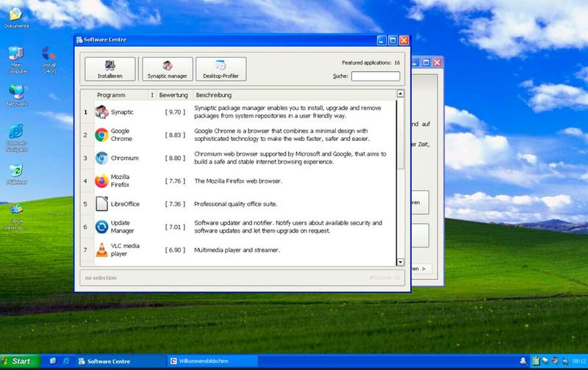Open the Mein Computer desktop icon
This screenshot has height=370, width=588.
click(x=16, y=60)
